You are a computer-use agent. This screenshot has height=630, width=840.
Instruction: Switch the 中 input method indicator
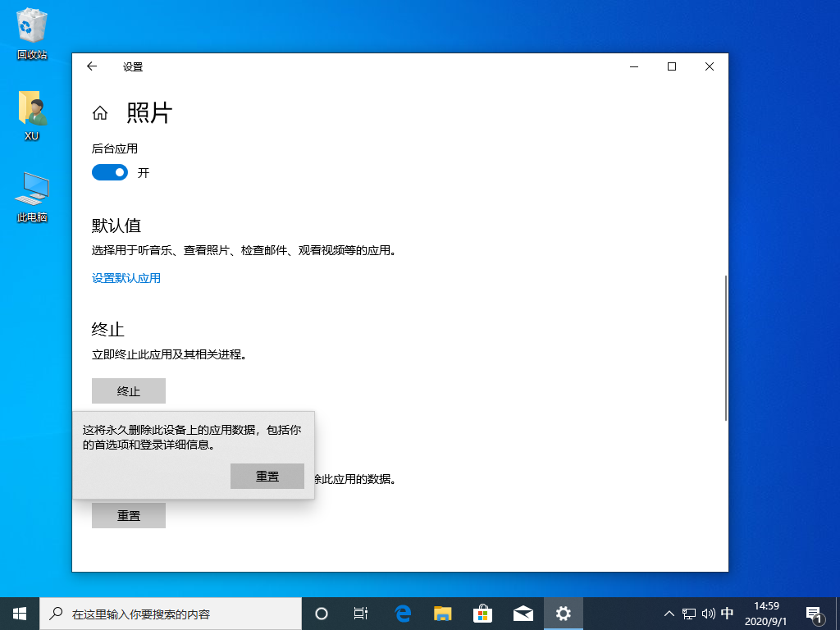point(727,613)
